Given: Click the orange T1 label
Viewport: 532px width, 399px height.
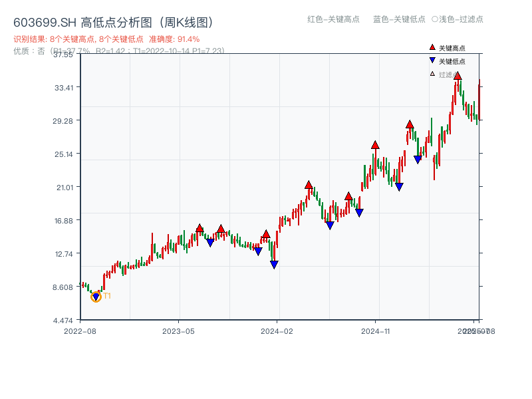Looking at the screenshot, I should tap(107, 296).
